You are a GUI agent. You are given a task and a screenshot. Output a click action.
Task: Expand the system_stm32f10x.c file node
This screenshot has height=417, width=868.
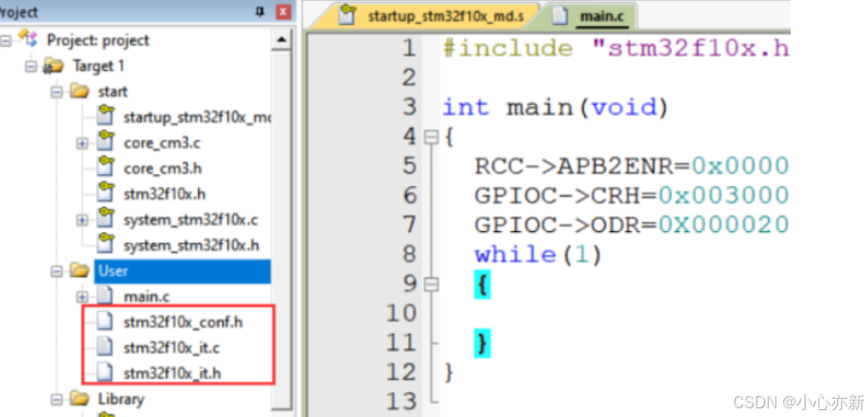[82, 221]
